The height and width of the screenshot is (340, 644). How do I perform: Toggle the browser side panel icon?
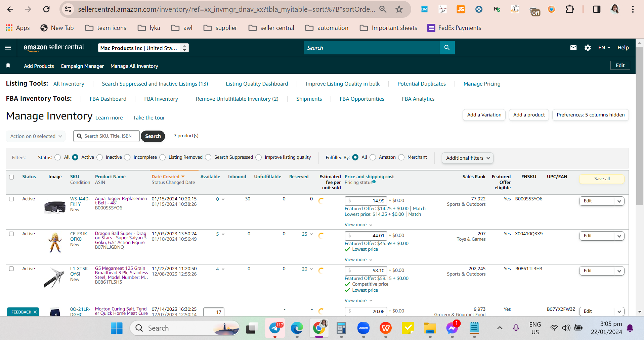point(597,9)
